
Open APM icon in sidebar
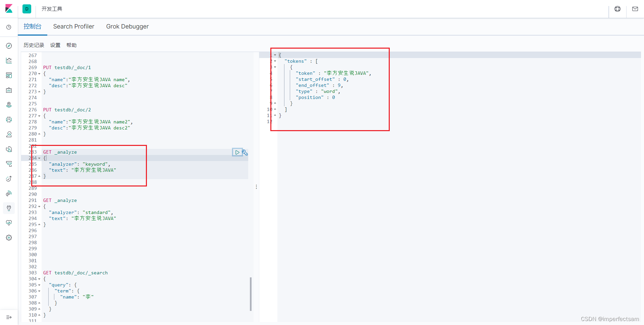coord(9,164)
